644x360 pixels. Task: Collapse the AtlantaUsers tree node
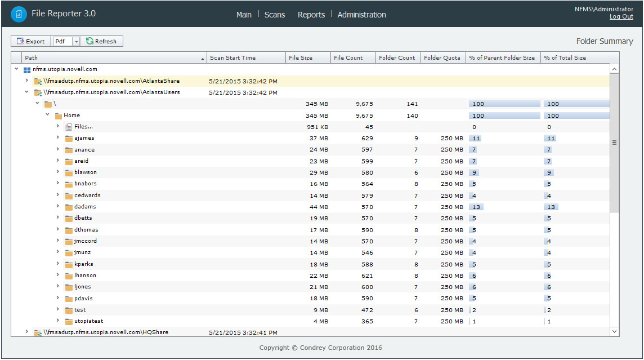26,92
